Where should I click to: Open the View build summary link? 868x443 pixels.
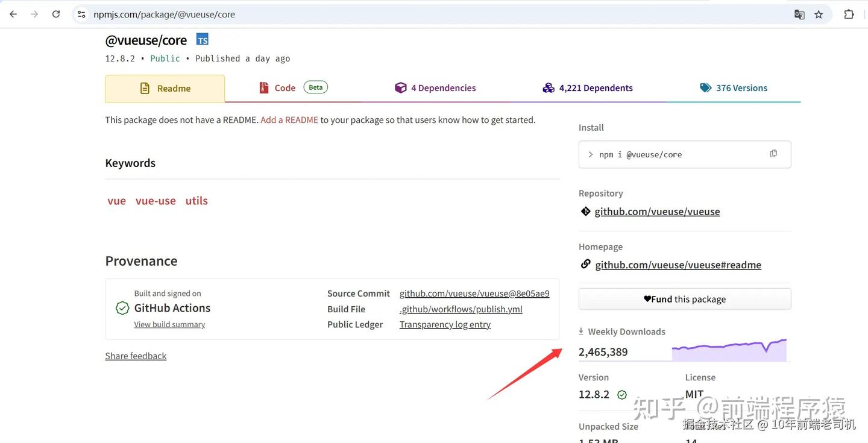[x=169, y=324]
